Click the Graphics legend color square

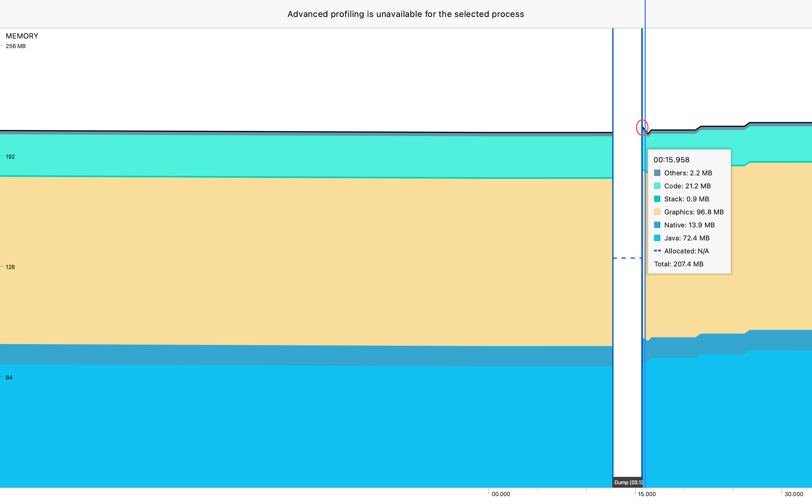click(657, 212)
